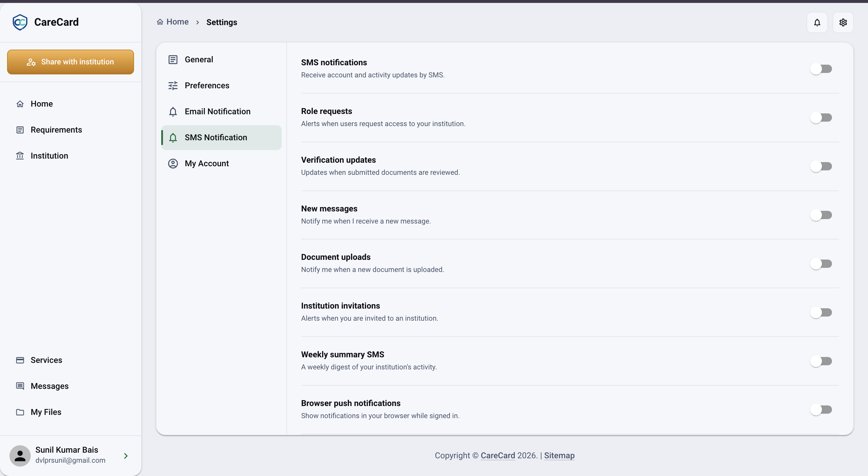The width and height of the screenshot is (868, 476).
Task: Click the Preferences sliders icon
Action: point(173,86)
